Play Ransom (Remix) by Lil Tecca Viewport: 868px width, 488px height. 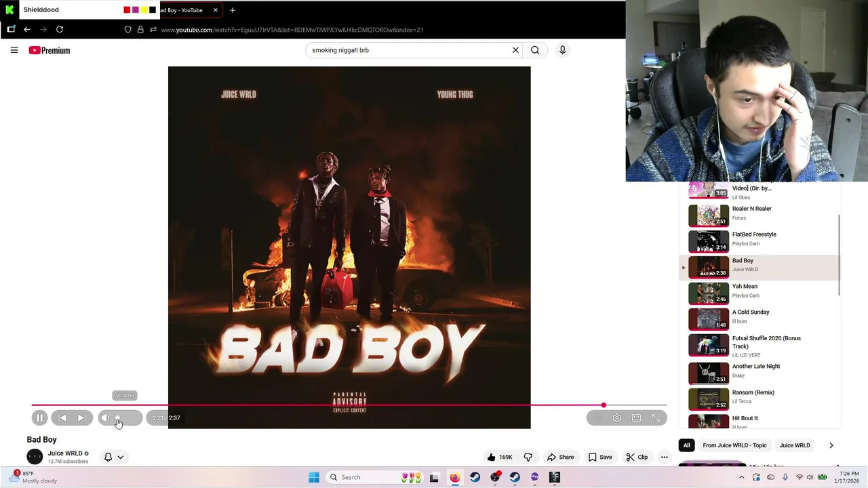coord(759,399)
